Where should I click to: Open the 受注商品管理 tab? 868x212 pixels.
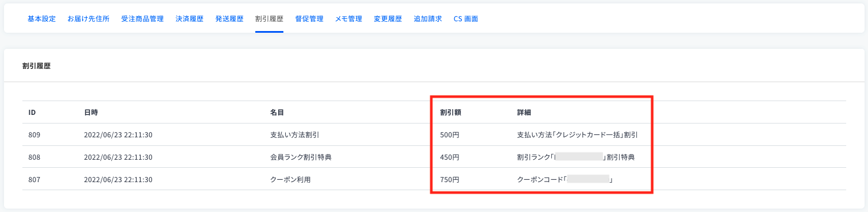click(x=142, y=19)
